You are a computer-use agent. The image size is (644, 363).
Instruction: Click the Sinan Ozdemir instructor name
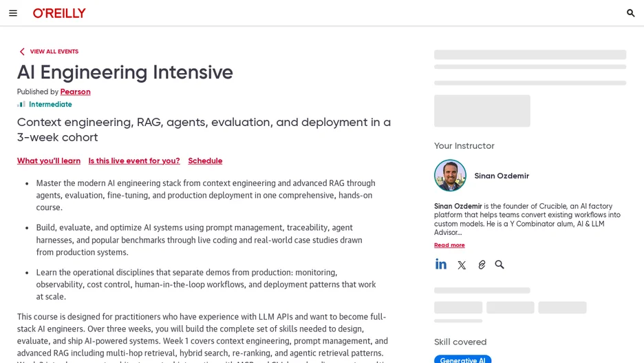(502, 176)
